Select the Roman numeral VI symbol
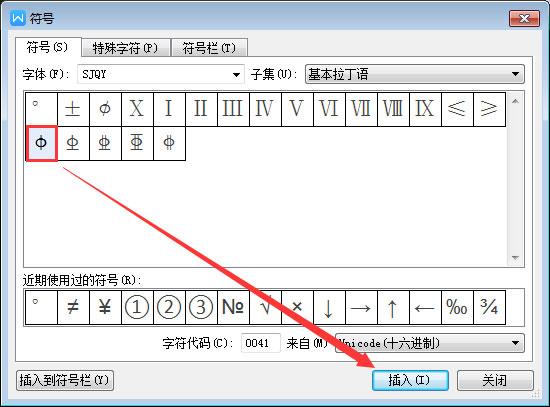550x407 pixels. [x=329, y=109]
